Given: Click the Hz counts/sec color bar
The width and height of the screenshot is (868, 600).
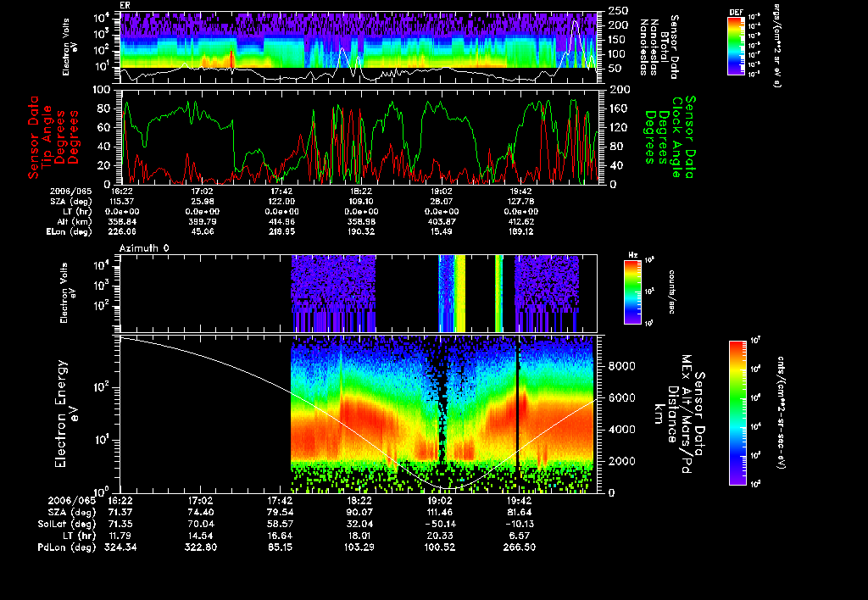Looking at the screenshot, I should point(632,292).
